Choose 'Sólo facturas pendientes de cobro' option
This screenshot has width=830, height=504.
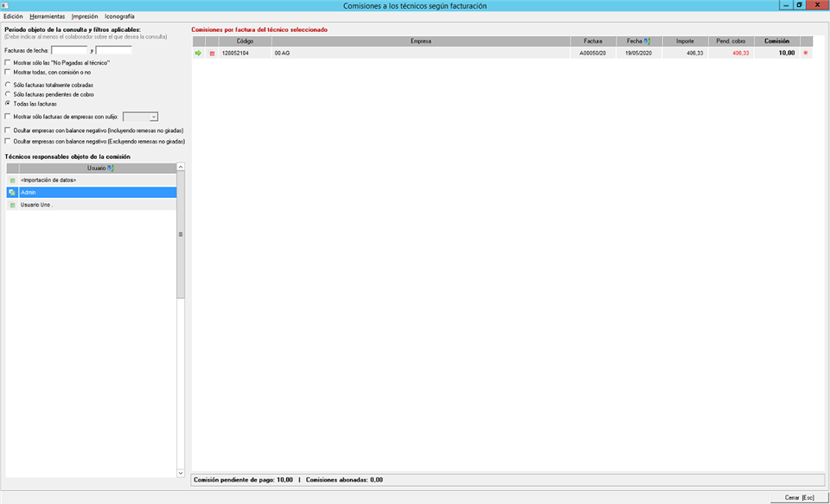click(x=9, y=94)
